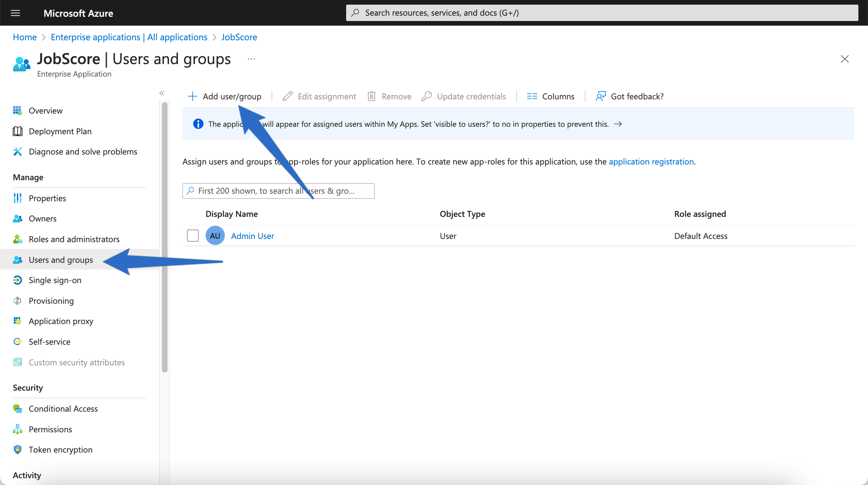The image size is (868, 485).
Task: Click the Custom security attributes icon
Action: click(x=17, y=363)
